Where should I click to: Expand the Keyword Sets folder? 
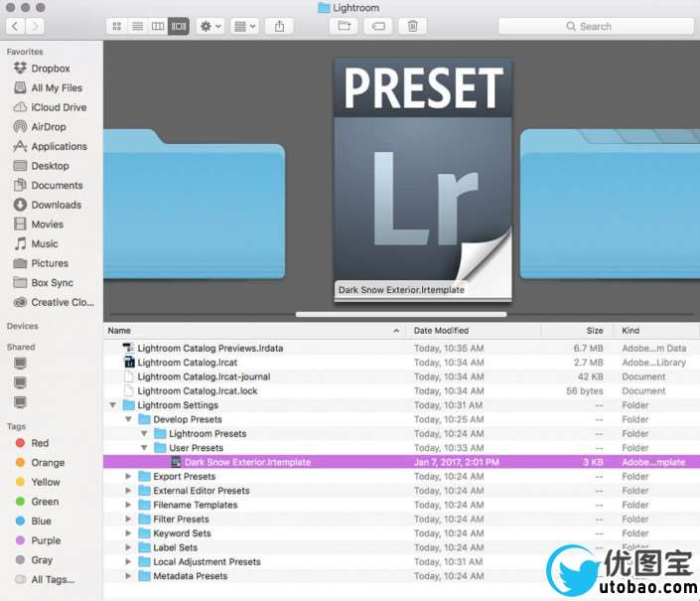click(128, 533)
